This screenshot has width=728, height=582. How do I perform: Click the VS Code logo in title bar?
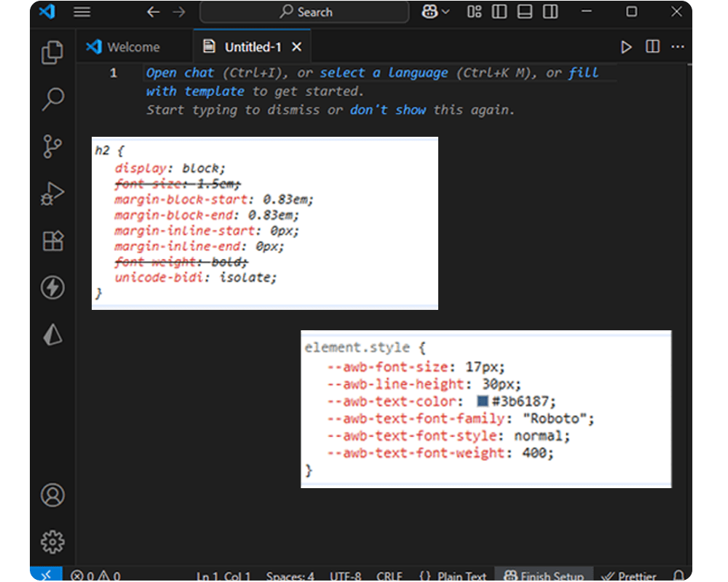click(47, 11)
